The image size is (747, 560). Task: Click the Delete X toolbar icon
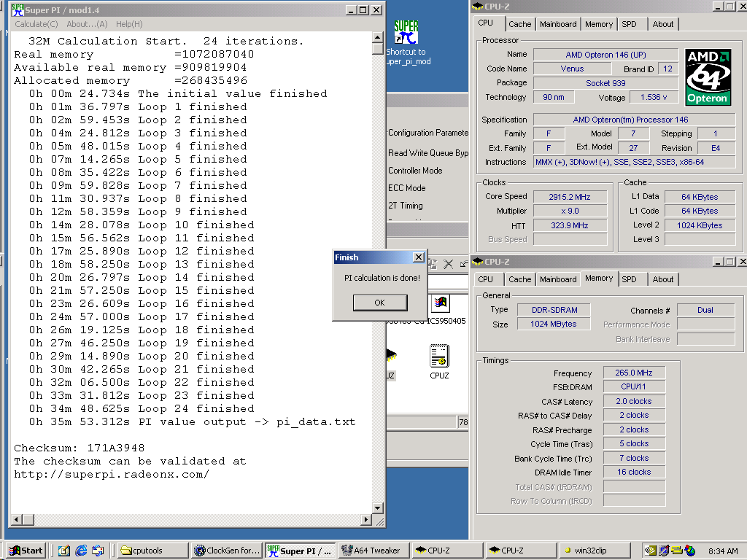[449, 264]
